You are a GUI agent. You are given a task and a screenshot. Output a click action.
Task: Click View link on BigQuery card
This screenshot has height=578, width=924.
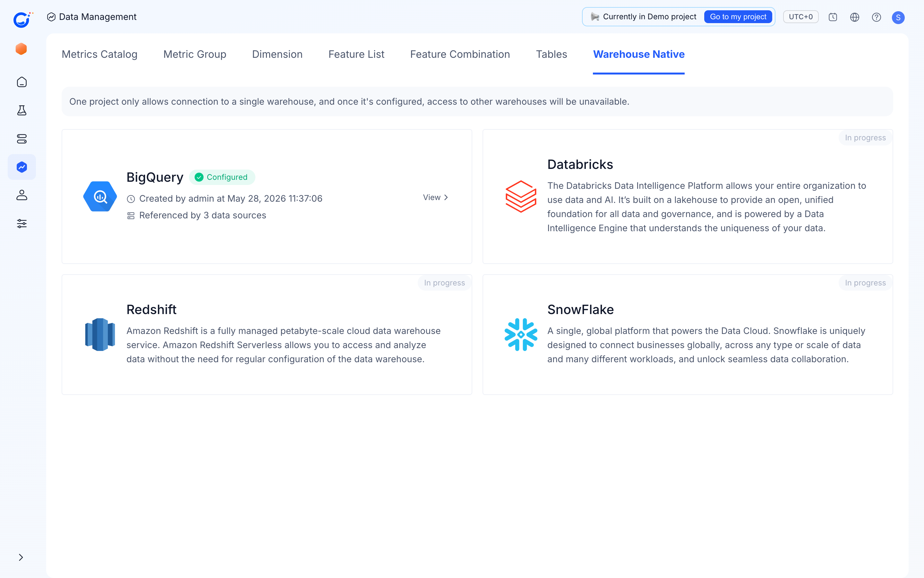435,197
